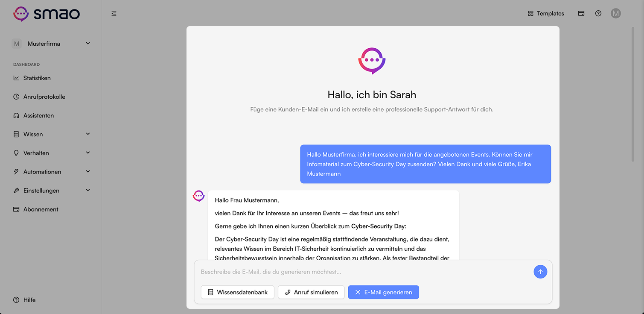The width and height of the screenshot is (644, 314).
Task: Expand the Verhalten submenu chevron
Action: [88, 153]
